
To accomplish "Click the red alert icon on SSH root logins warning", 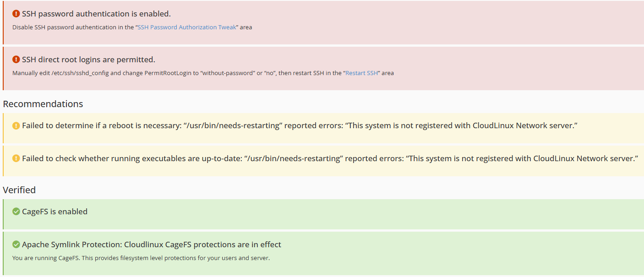I will tap(16, 60).
